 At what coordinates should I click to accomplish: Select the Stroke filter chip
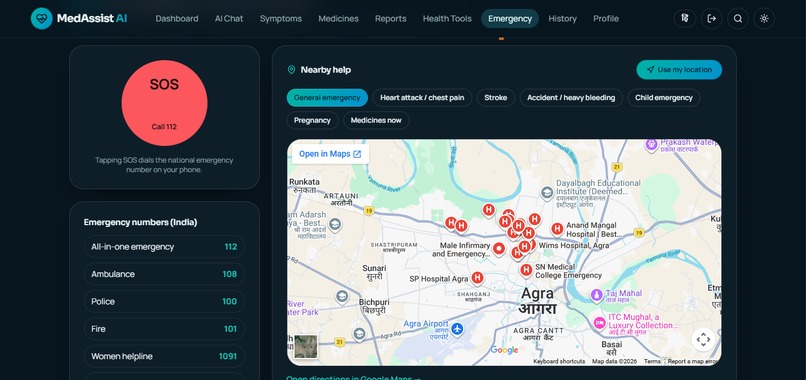496,98
